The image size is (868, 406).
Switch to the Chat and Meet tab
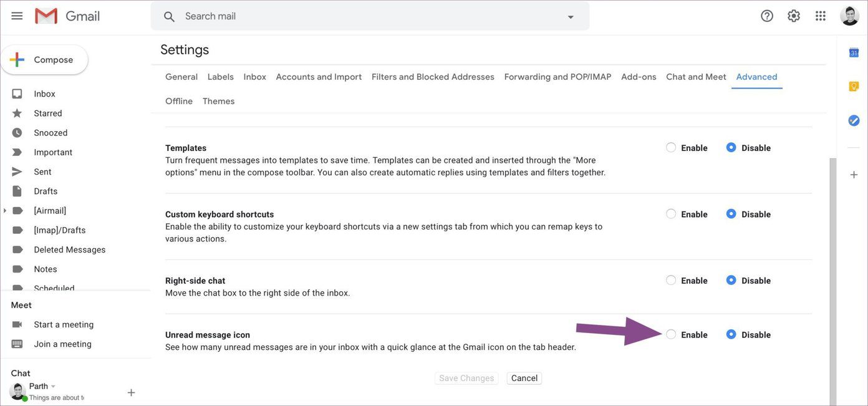coord(696,77)
